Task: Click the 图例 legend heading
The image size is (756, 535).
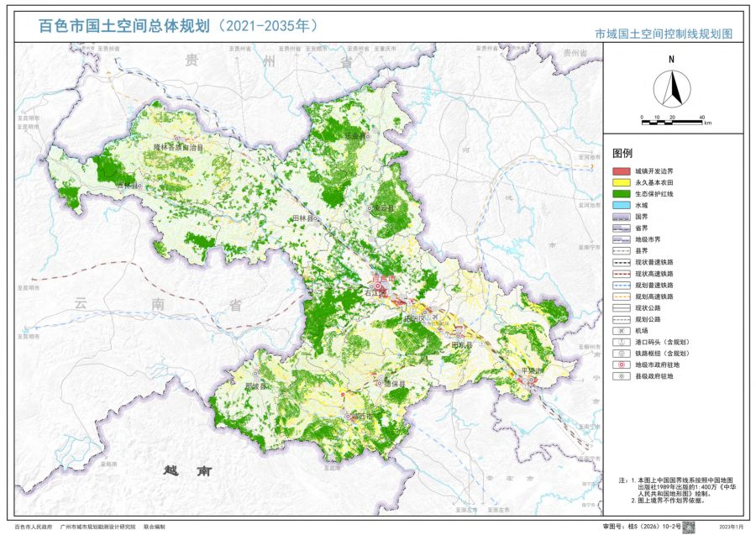Action: click(x=622, y=153)
